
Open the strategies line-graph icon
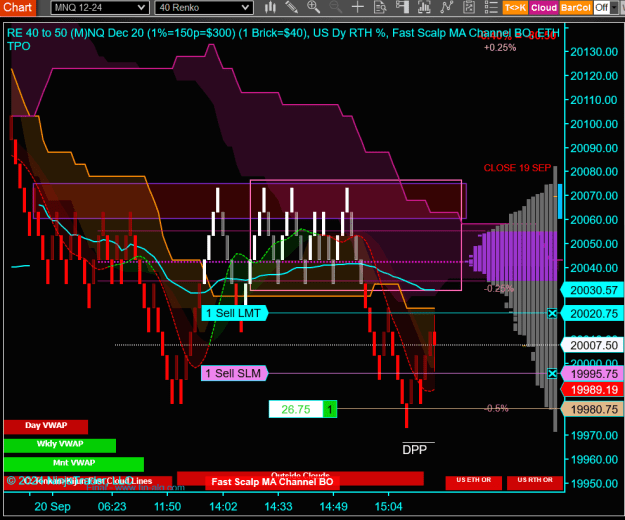click(446, 7)
